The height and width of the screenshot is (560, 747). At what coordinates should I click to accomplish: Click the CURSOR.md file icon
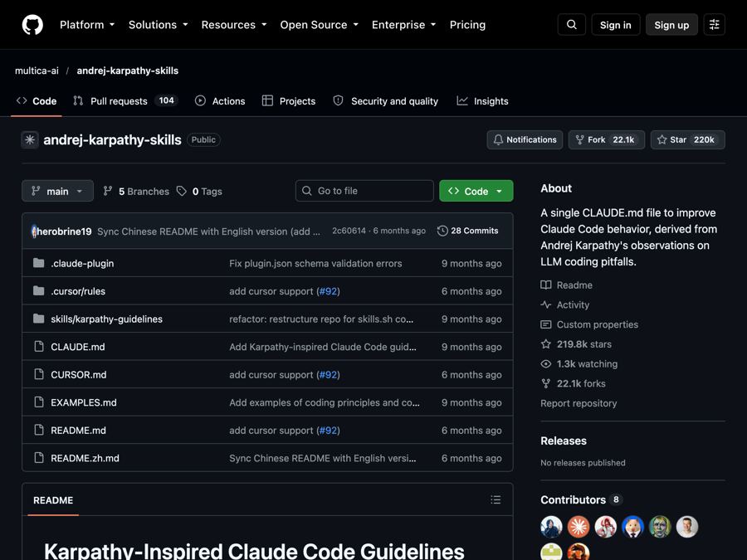(x=39, y=375)
